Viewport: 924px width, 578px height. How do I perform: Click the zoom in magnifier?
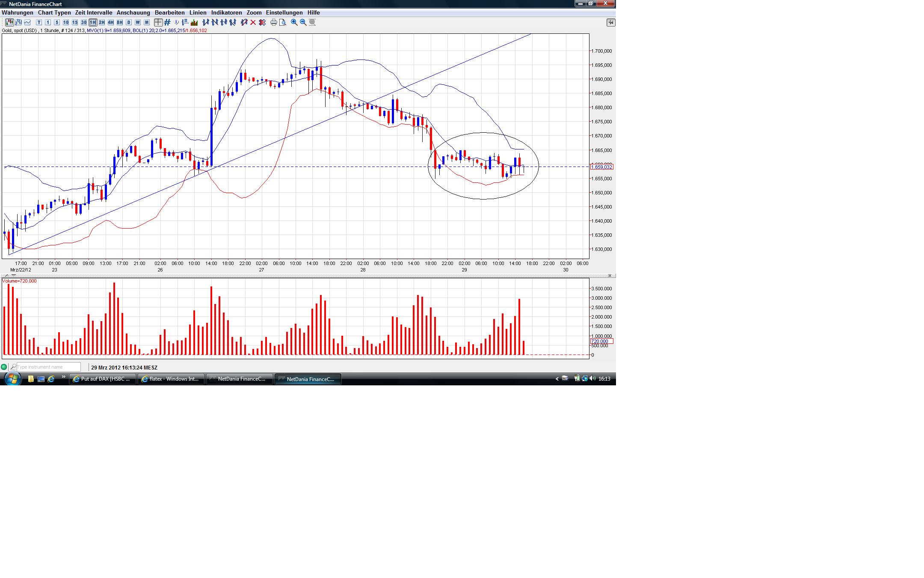click(x=294, y=22)
